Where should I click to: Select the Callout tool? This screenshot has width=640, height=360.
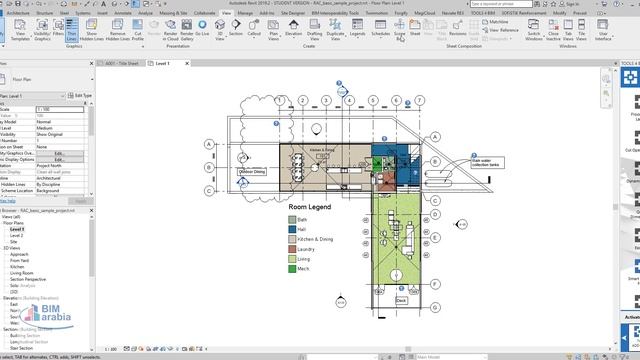pyautogui.click(x=254, y=28)
